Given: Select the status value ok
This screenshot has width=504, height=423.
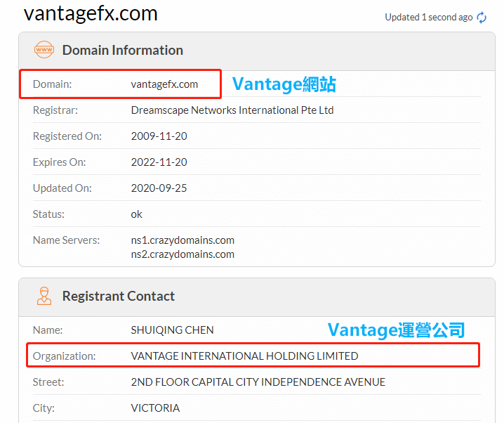Looking at the screenshot, I should (x=136, y=214).
